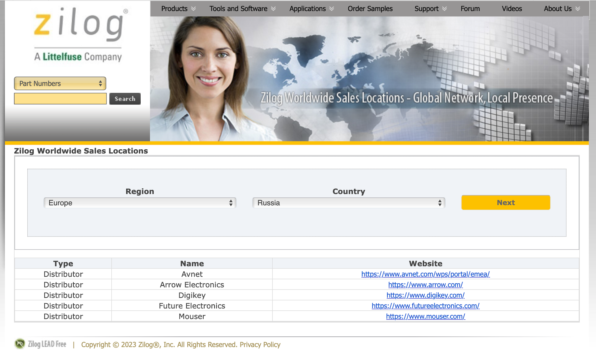
Task: Click the Mouser website hyperlink
Action: [x=426, y=316]
